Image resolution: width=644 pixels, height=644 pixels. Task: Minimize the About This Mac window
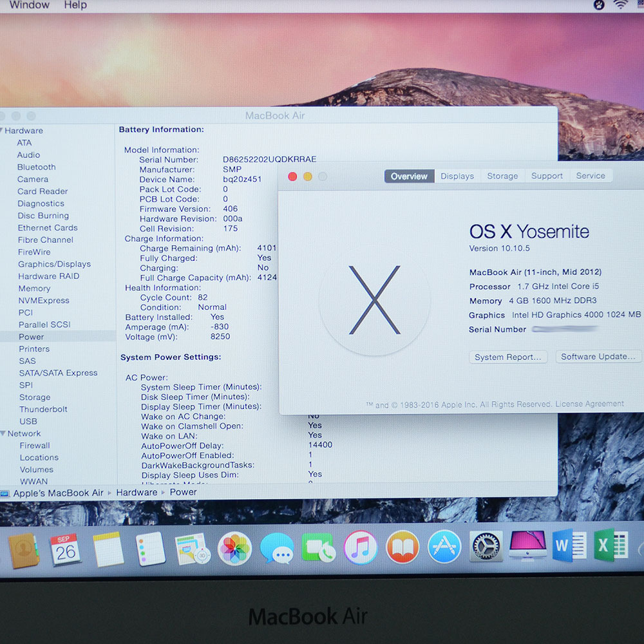[308, 176]
